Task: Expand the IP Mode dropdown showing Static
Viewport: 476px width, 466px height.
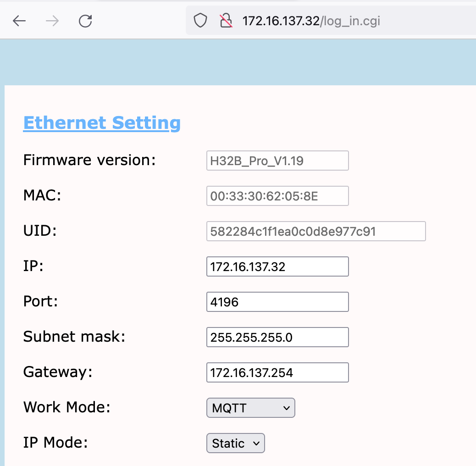Action: (236, 444)
